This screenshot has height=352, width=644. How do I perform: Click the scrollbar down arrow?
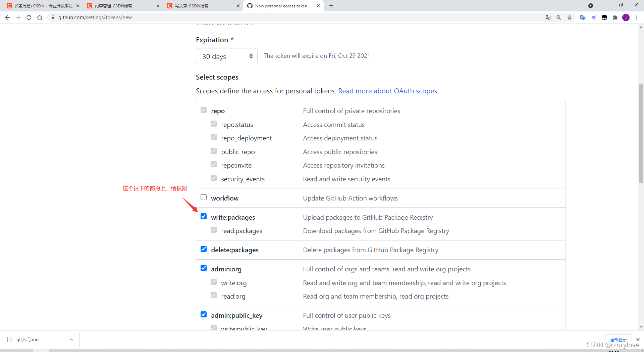pos(641,327)
